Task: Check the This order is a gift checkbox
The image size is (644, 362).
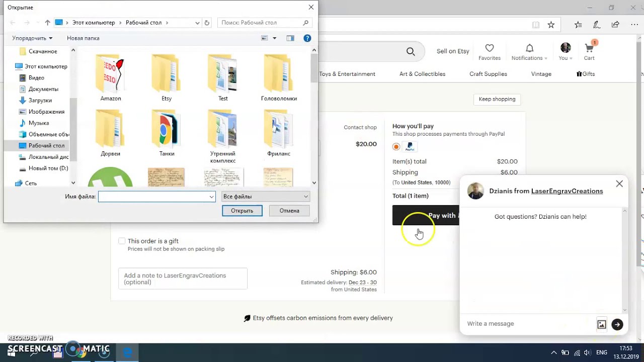Action: pos(122,241)
